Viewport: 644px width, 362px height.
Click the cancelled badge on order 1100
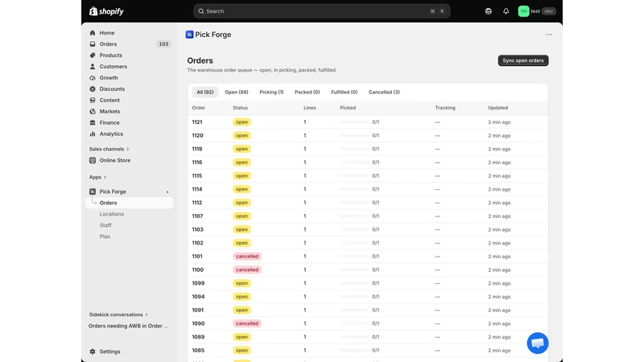click(x=247, y=269)
